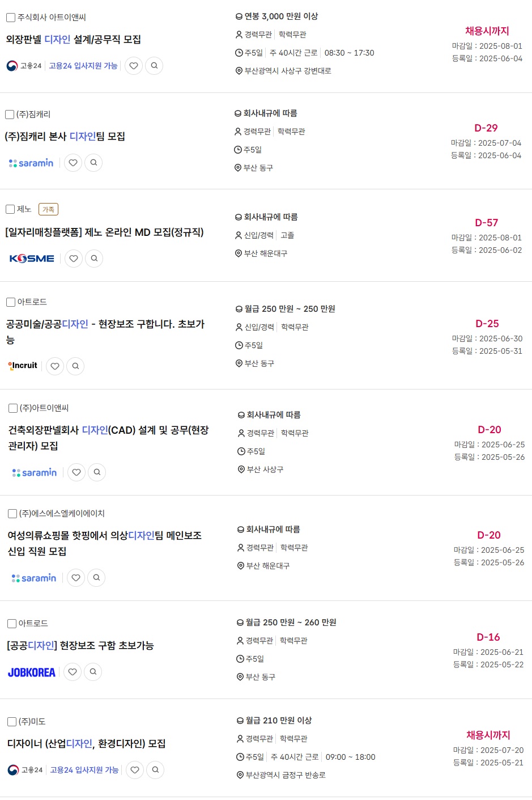The image size is (532, 800).
Task: Click heart icon for 외장판넬 디자인 listing
Action: point(134,66)
